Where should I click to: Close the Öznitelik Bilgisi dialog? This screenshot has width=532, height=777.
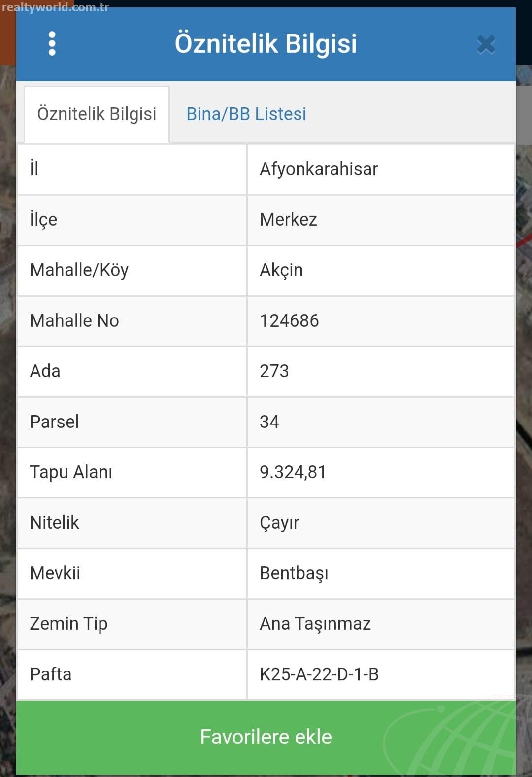point(486,45)
